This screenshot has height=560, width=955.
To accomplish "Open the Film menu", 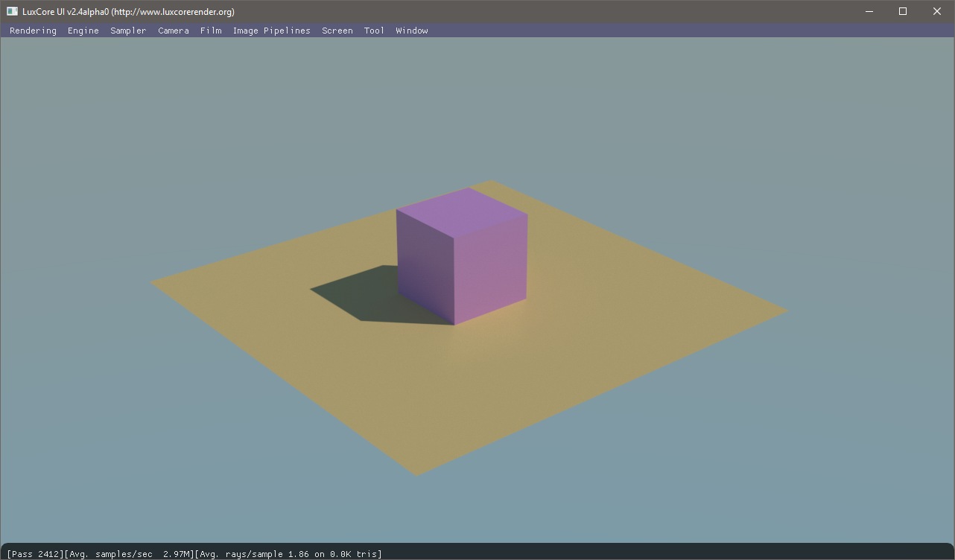I will [211, 31].
